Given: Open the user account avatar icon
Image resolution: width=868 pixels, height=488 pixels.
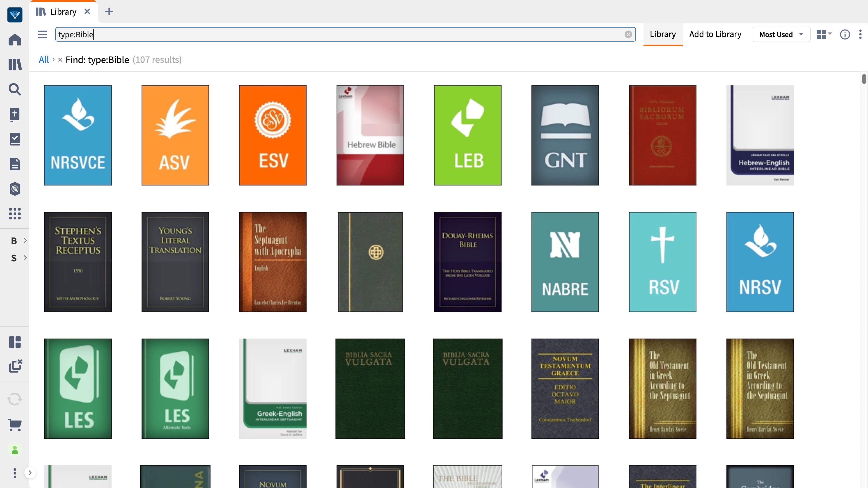Looking at the screenshot, I should (15, 450).
